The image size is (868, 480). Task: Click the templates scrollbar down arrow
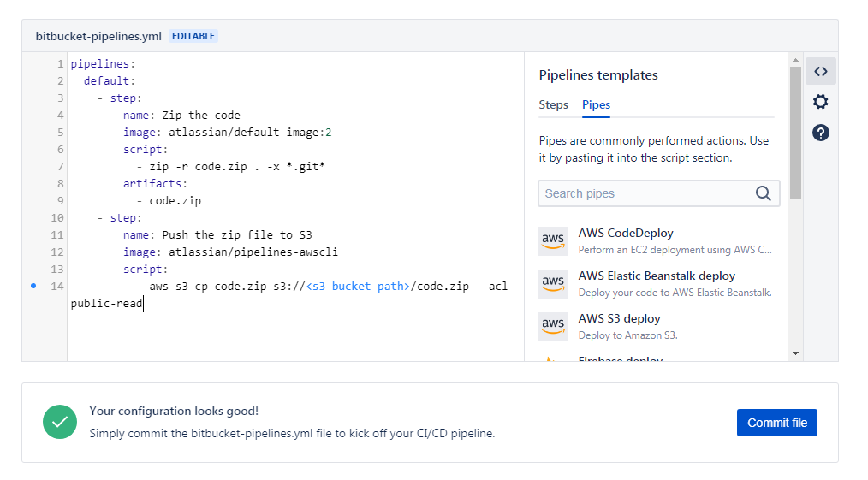(x=795, y=353)
